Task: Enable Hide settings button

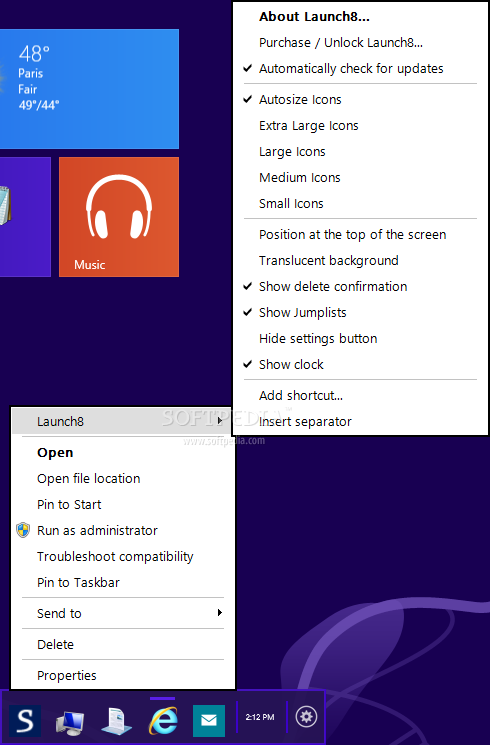Action: coord(360,339)
